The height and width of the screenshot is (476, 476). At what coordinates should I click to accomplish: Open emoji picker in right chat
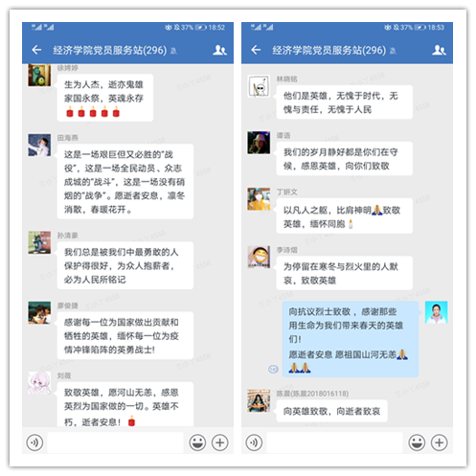pyautogui.click(x=417, y=442)
